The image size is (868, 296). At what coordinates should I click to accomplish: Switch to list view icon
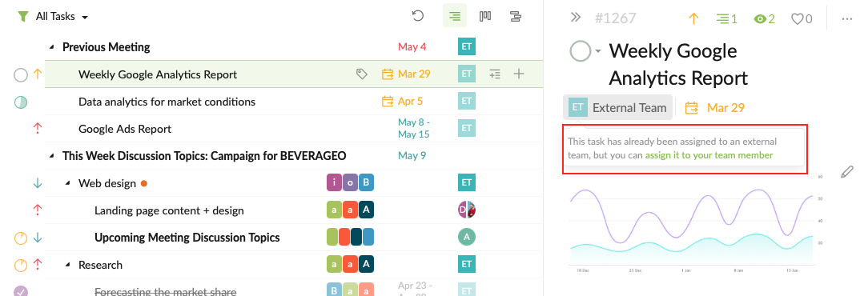click(455, 16)
